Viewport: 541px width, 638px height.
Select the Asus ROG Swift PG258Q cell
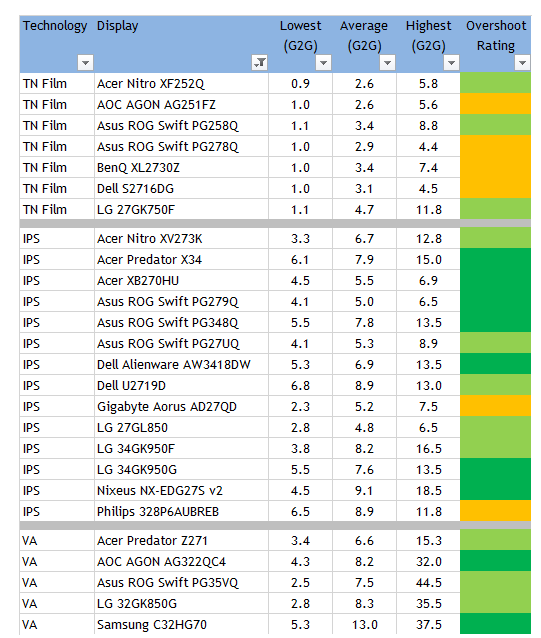(x=181, y=126)
